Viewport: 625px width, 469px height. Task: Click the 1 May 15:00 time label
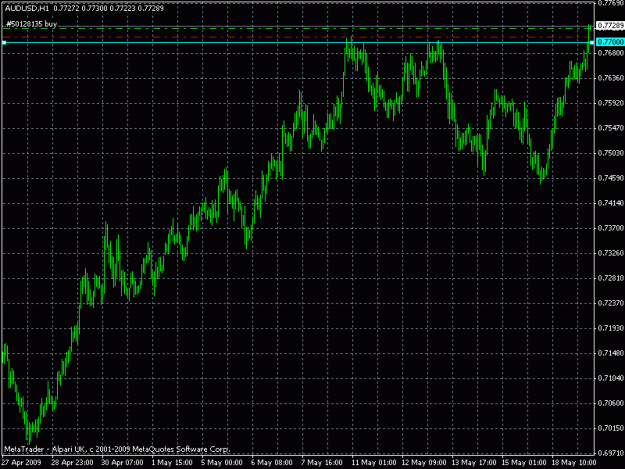172,463
